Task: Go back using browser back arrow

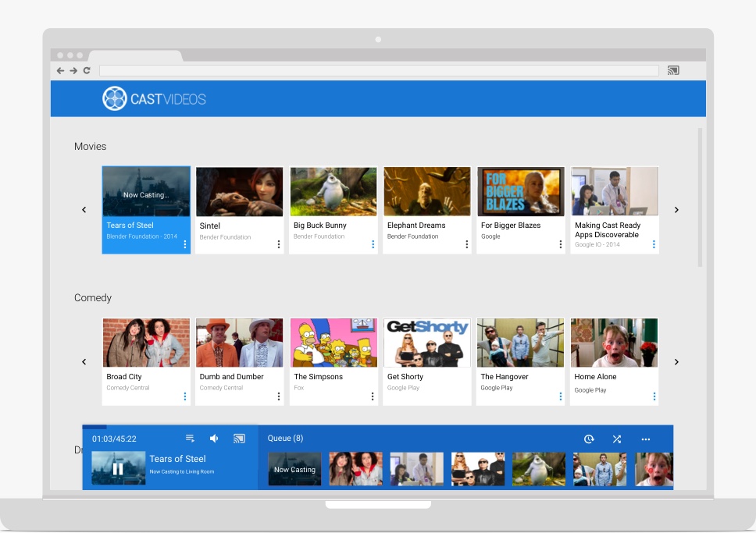Action: [x=61, y=70]
